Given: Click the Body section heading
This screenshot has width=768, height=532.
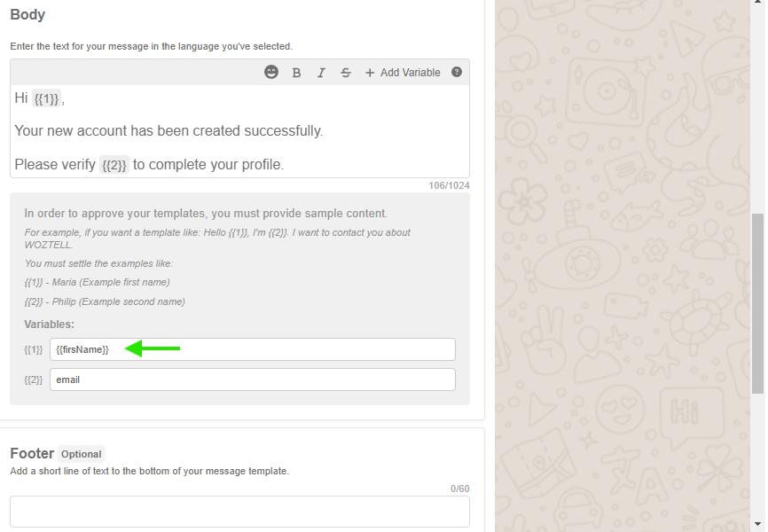Looking at the screenshot, I should (x=27, y=15).
